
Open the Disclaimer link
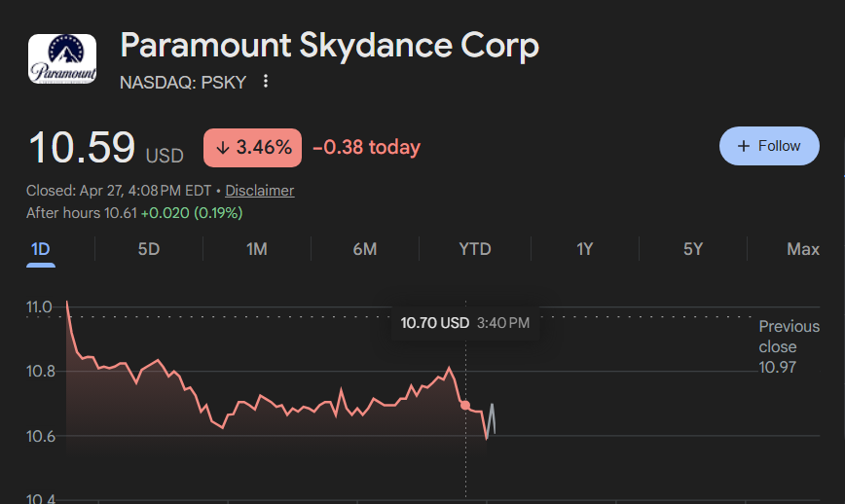[259, 191]
